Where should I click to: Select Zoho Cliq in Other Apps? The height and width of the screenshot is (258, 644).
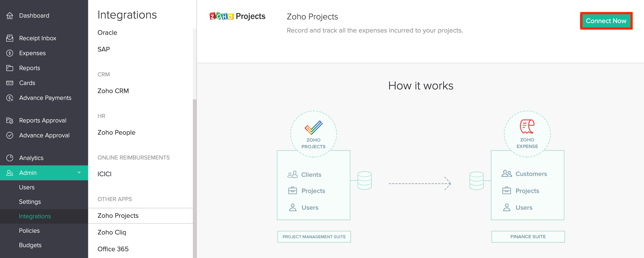[x=112, y=232]
